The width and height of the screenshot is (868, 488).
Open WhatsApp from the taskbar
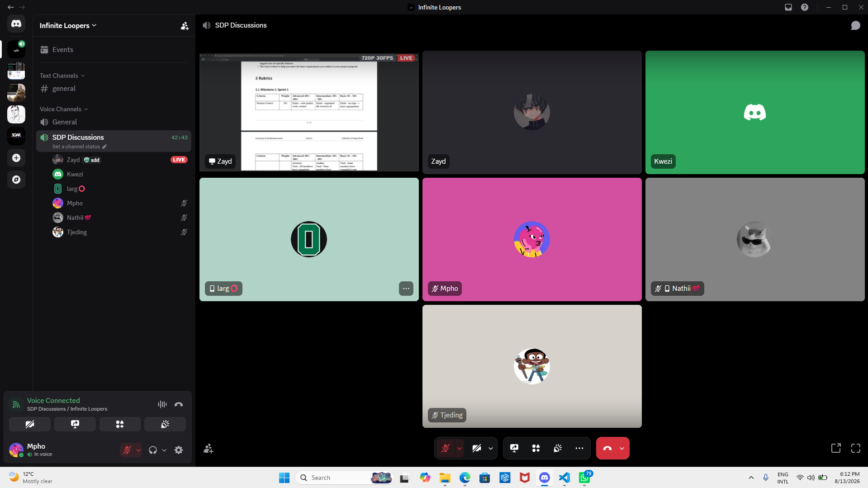(584, 478)
